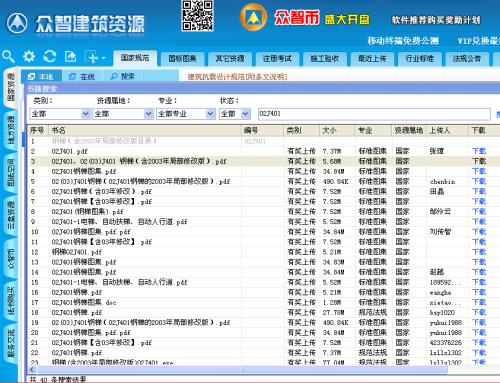
Task: Switch to the 其它资源 tab
Action: pyautogui.click(x=230, y=59)
